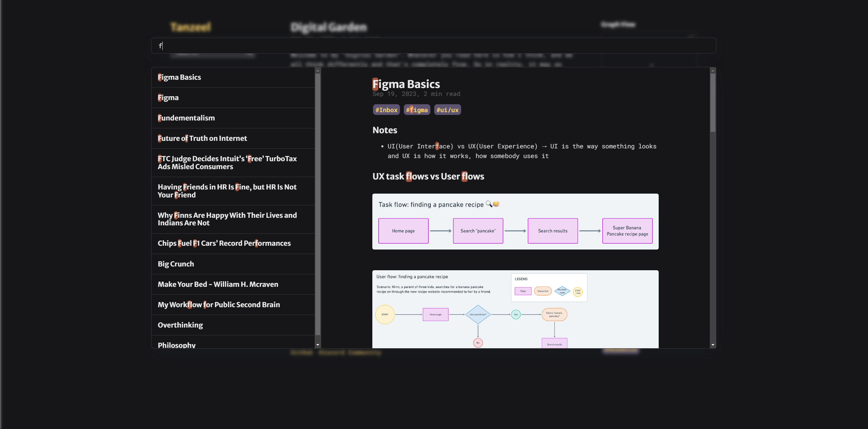Click the task flow pancake diagram image
The image size is (868, 429).
pos(515,222)
